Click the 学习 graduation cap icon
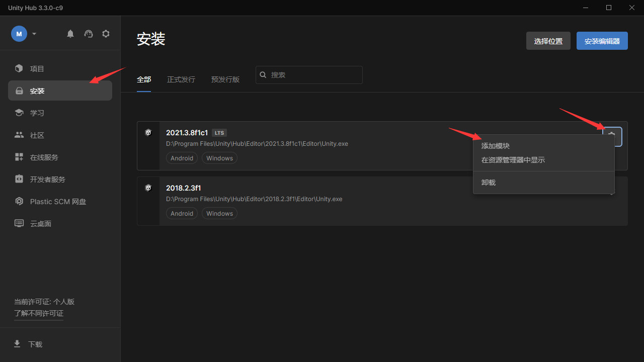The image size is (644, 362). pyautogui.click(x=19, y=113)
